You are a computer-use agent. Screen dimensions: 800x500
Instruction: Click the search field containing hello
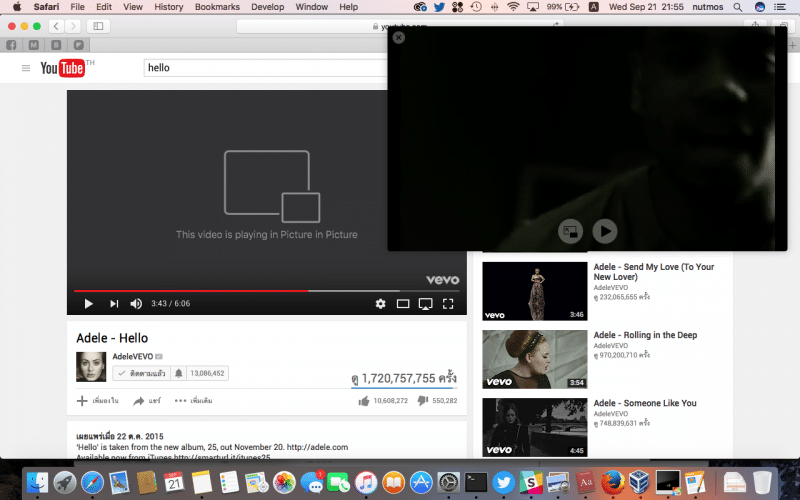[x=265, y=68]
